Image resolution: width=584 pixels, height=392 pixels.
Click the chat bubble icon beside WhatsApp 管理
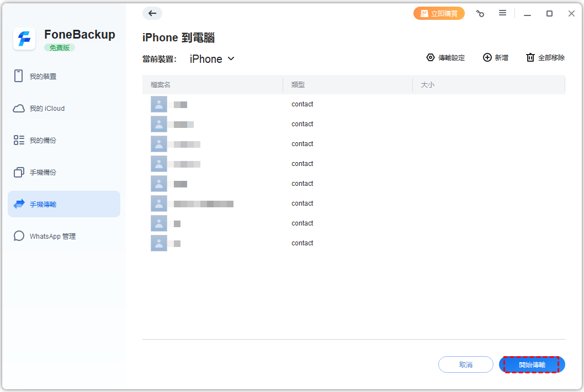point(19,236)
